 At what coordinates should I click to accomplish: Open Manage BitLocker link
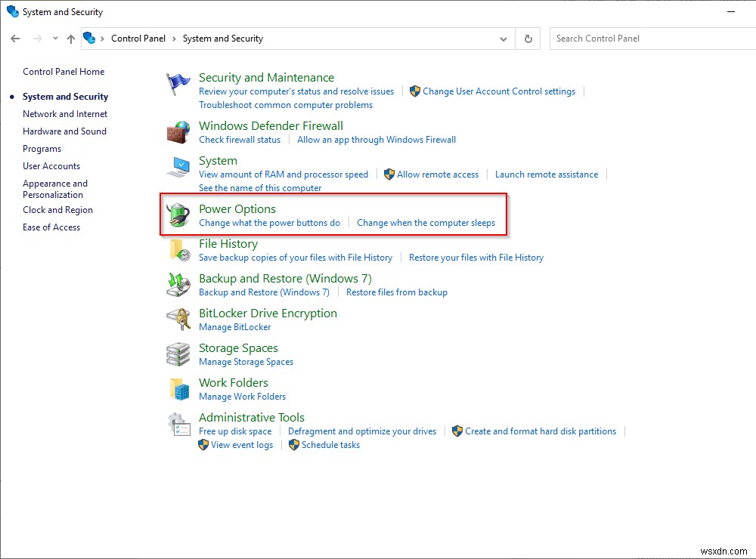coord(235,327)
